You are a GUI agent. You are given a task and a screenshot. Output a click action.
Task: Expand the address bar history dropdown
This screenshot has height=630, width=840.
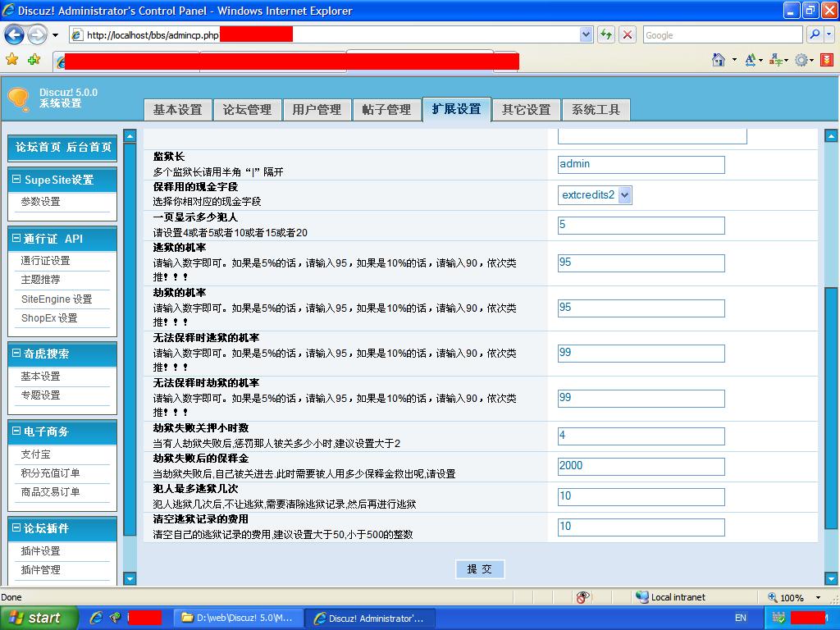[x=586, y=35]
